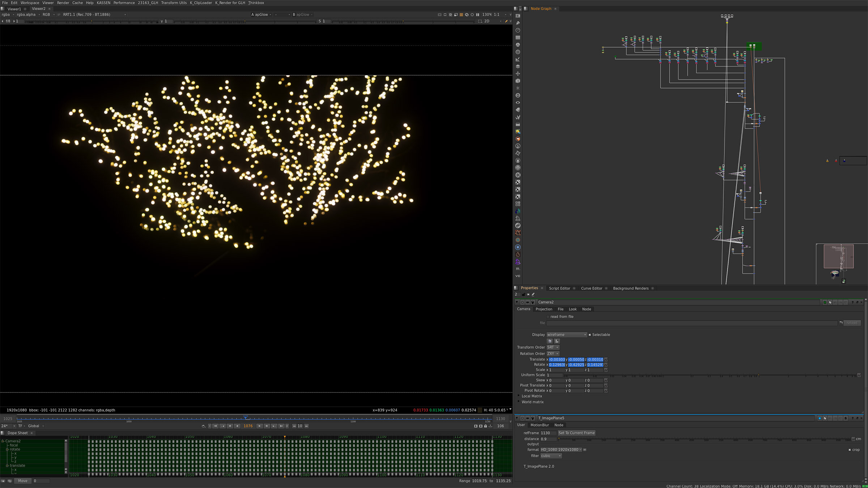This screenshot has height=488, width=868.
Task: Open the Transform nodes toolbar menu
Action: (518, 74)
